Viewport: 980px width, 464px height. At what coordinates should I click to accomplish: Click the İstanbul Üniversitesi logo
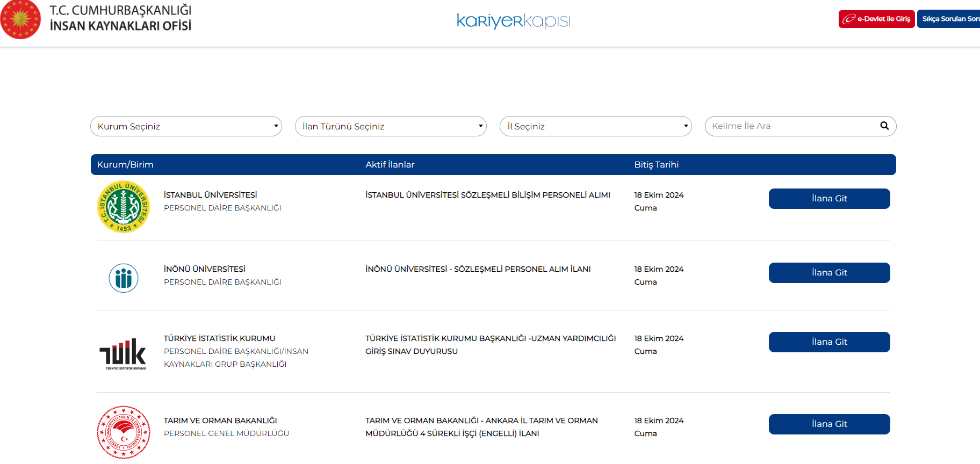[124, 207]
